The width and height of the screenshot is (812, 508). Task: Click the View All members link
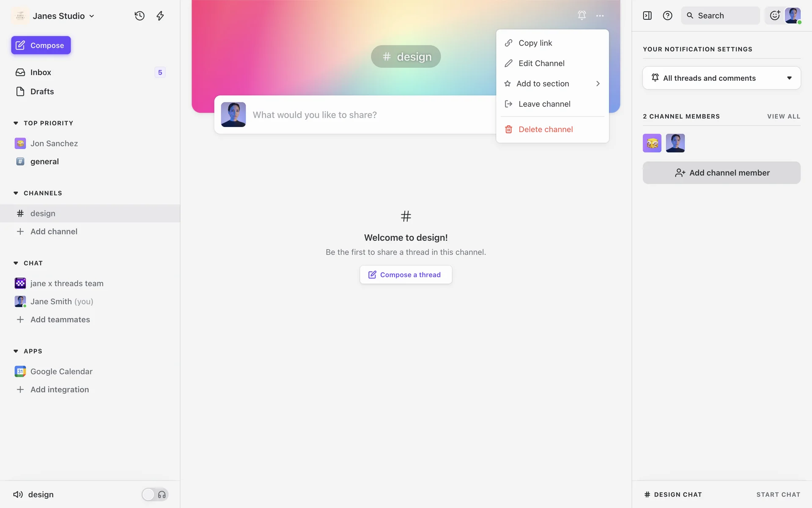click(x=784, y=116)
